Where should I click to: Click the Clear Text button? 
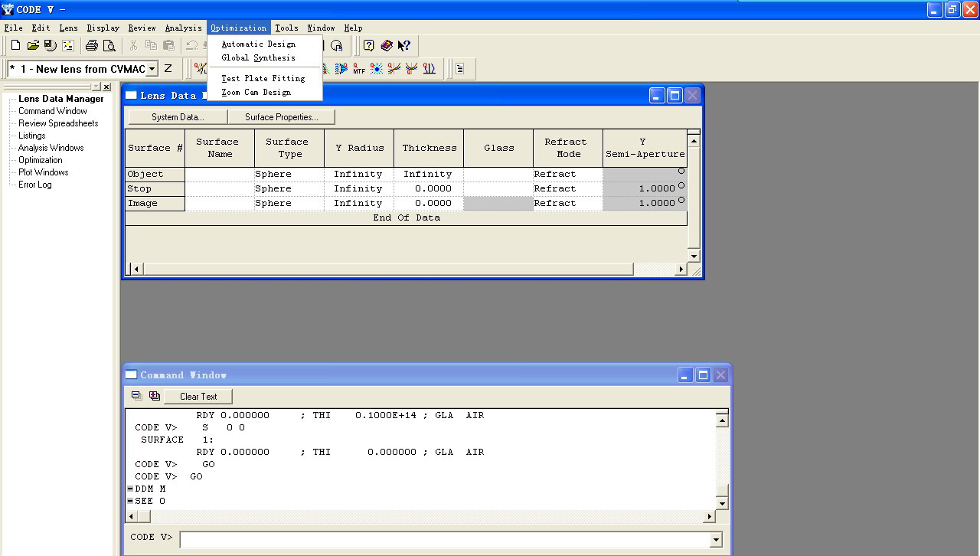pyautogui.click(x=198, y=397)
